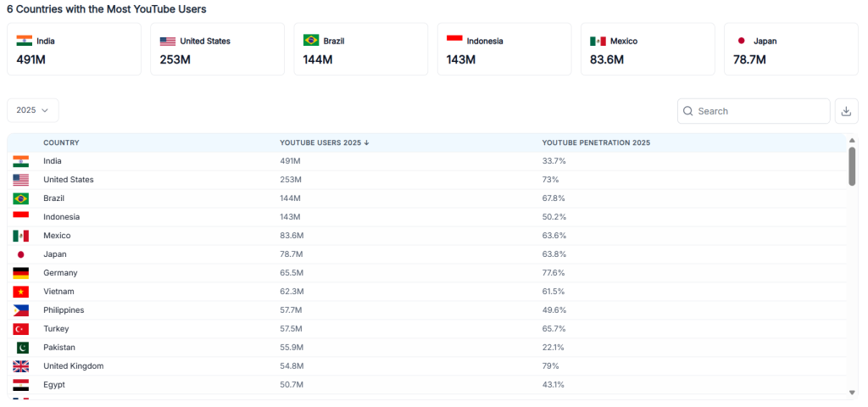The width and height of the screenshot is (868, 407).
Task: Select Turkey in the table
Action: [x=56, y=329]
